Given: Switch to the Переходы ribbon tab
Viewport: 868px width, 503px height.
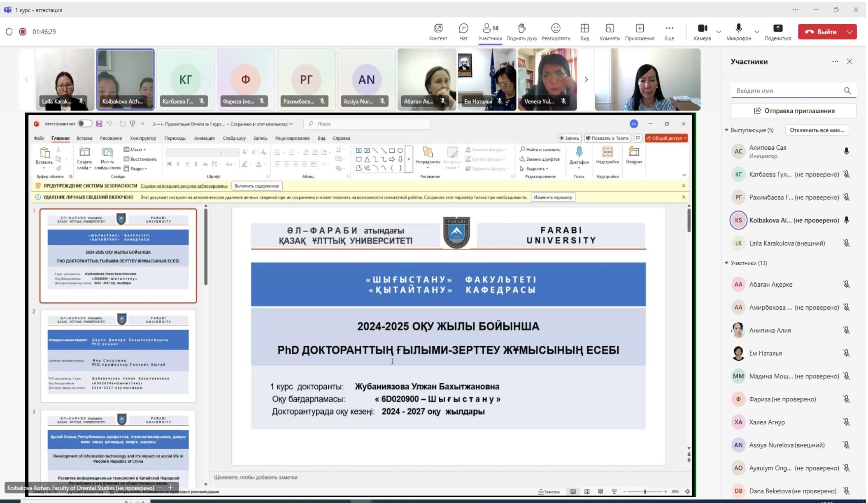Looking at the screenshot, I should [175, 139].
